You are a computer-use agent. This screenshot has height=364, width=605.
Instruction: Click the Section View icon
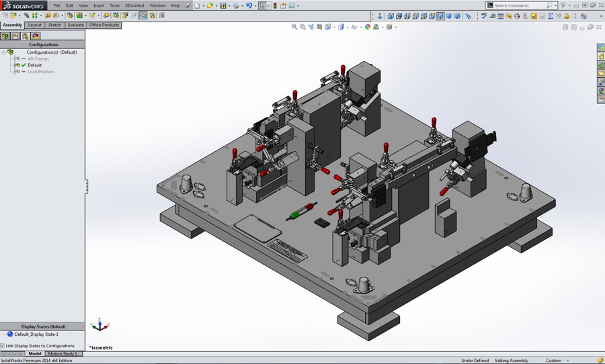(319, 27)
